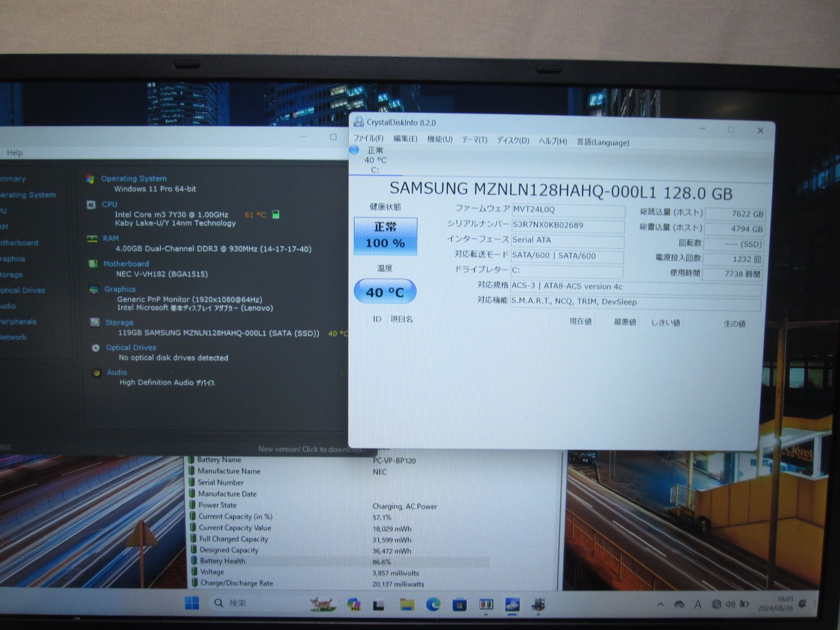Click the RAM module icon in Speccy

pyautogui.click(x=92, y=239)
